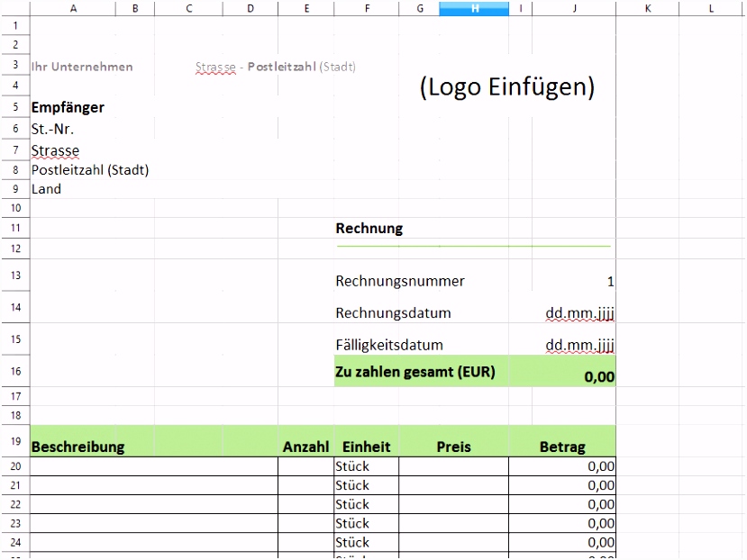Click the empty Beschreibung field in row 23
The height and width of the screenshot is (560, 747).
154,523
